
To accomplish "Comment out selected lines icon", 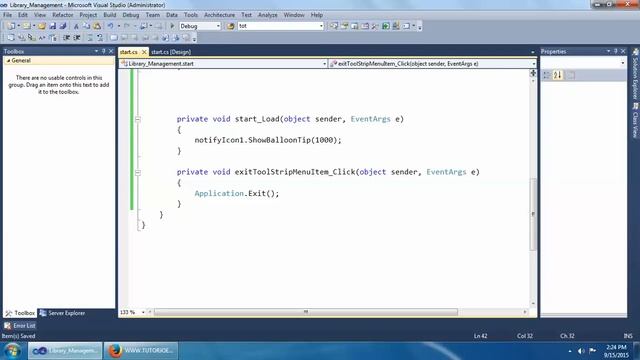I will click(x=90, y=38).
